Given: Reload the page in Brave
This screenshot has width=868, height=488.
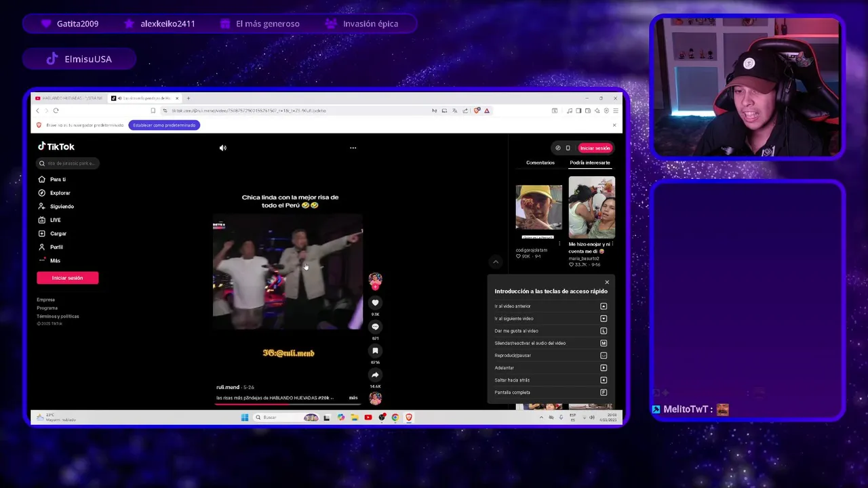Looking at the screenshot, I should click(56, 110).
